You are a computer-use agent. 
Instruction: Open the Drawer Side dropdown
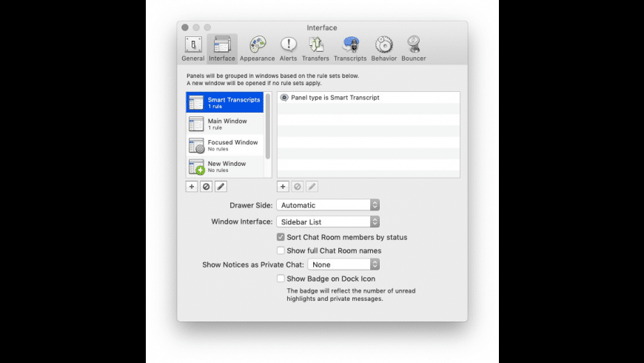point(328,204)
